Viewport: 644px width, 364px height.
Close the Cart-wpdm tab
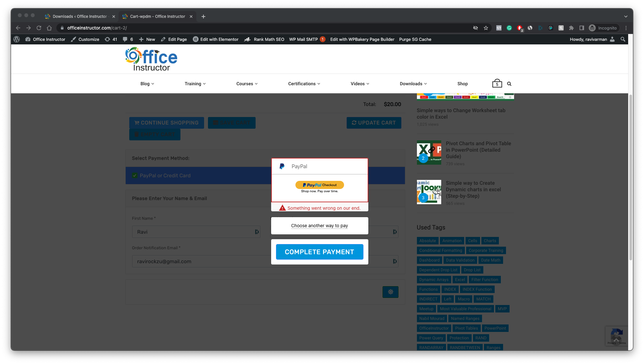pyautogui.click(x=191, y=17)
